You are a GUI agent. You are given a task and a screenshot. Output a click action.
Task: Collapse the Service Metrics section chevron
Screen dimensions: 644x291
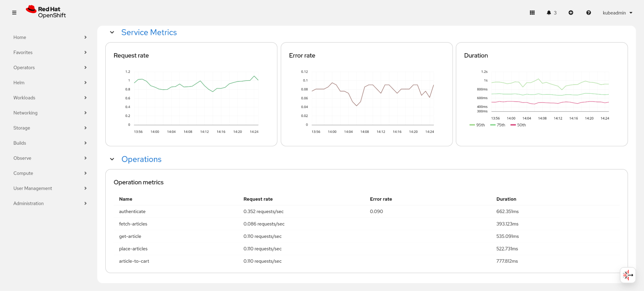pos(112,32)
